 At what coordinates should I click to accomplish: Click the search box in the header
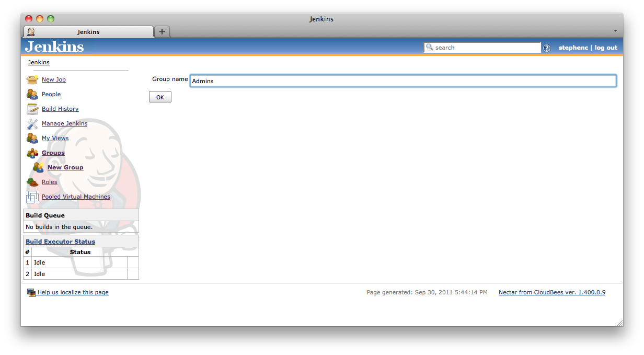(482, 48)
